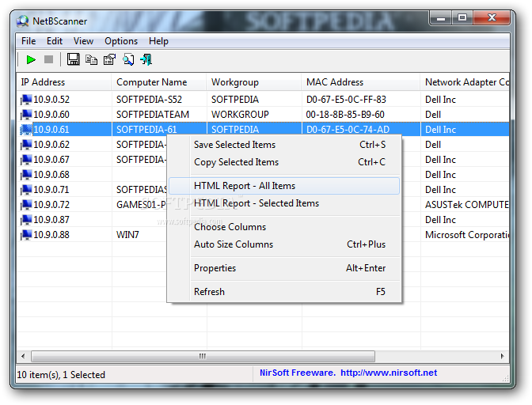Screen dimensions: 532x405
Task: Open the Edit menu
Action: click(55, 41)
